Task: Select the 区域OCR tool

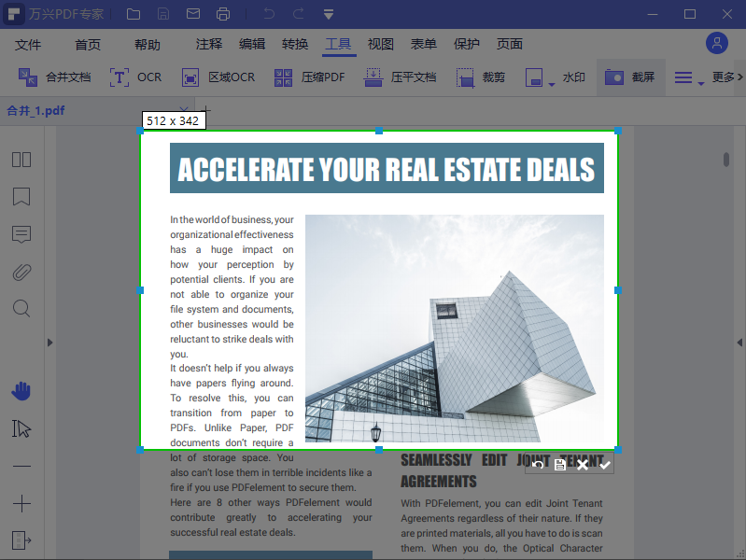Action: 218,77
